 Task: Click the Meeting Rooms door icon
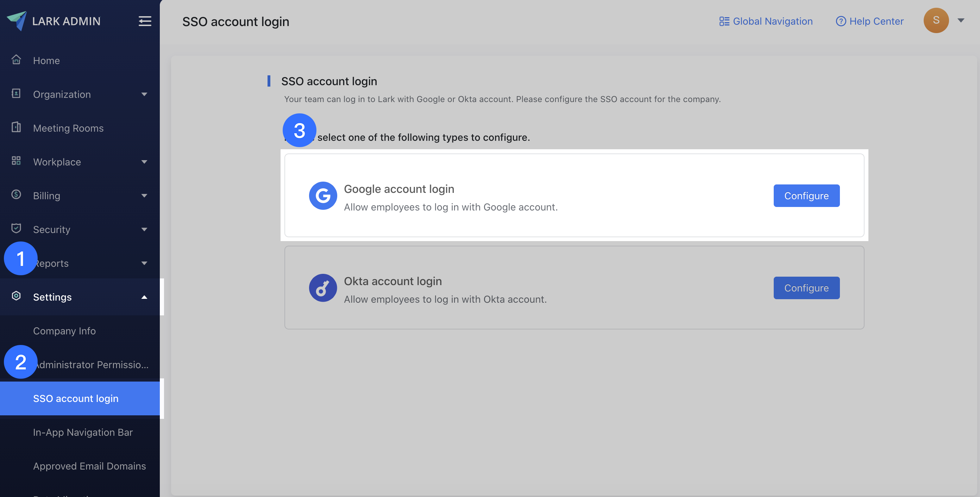[x=16, y=127]
